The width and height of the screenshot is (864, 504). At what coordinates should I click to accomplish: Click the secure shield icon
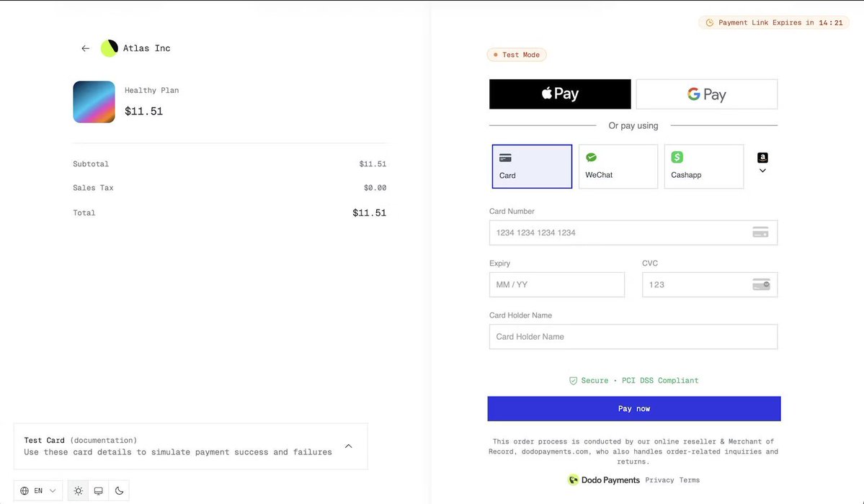click(x=573, y=381)
